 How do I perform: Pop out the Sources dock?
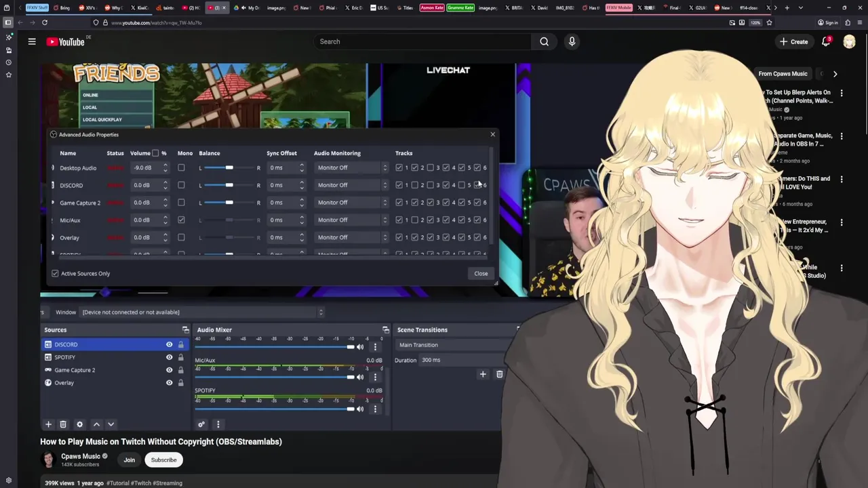[x=185, y=330]
